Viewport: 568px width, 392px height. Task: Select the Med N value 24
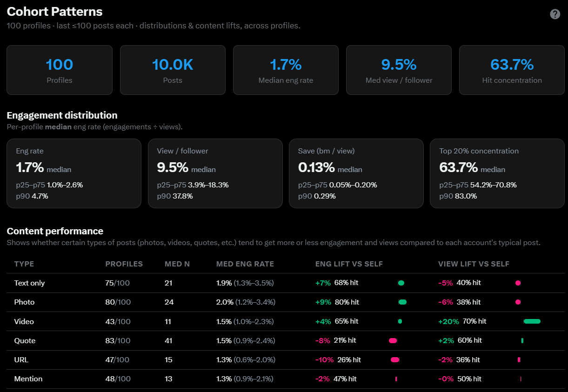coord(169,302)
